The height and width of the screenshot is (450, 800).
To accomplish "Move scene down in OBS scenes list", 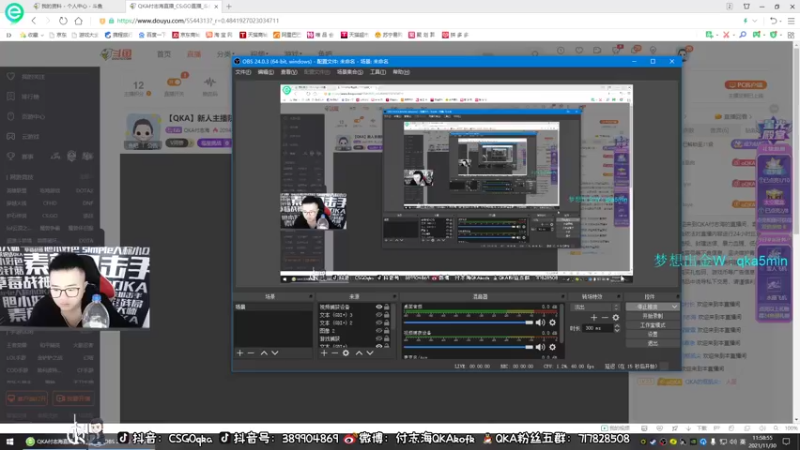I will tap(275, 353).
